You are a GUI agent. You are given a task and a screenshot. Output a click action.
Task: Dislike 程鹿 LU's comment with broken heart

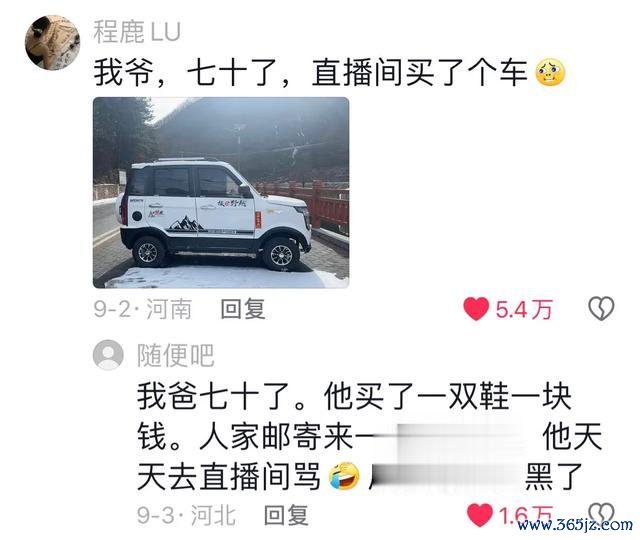click(x=601, y=308)
